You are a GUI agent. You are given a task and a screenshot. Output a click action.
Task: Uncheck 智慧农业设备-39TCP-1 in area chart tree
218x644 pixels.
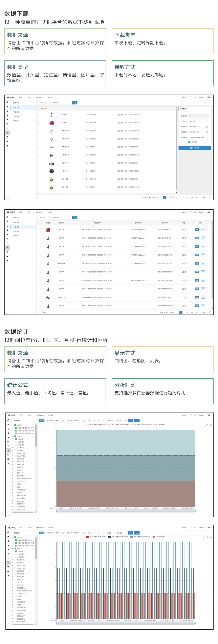point(16,428)
